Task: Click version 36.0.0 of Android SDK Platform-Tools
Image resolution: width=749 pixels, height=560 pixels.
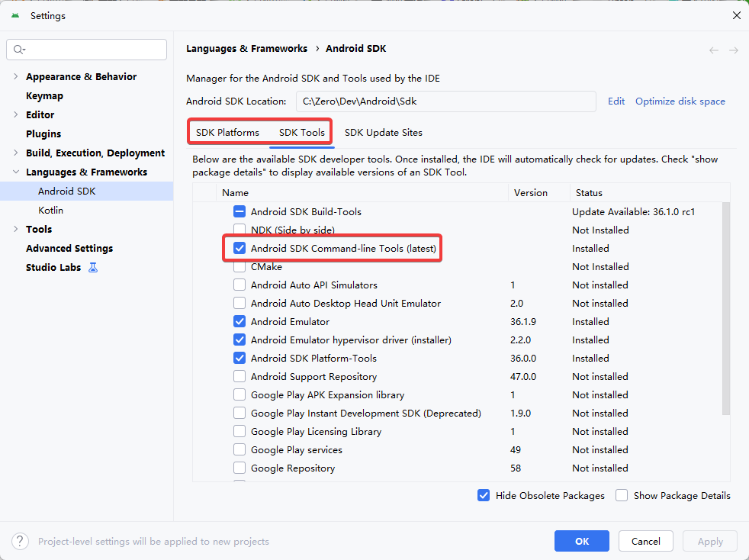Action: (523, 359)
